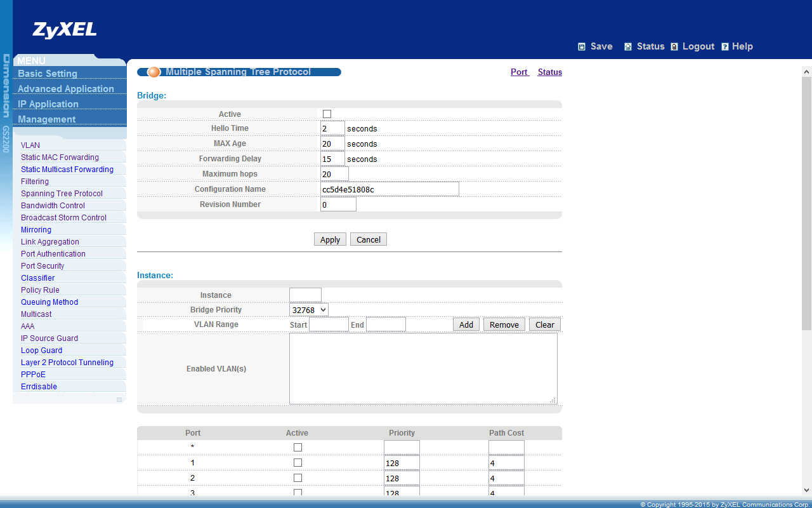Screen dimensions: 812x508
Task: Check Active for port 1
Action: click(298, 463)
